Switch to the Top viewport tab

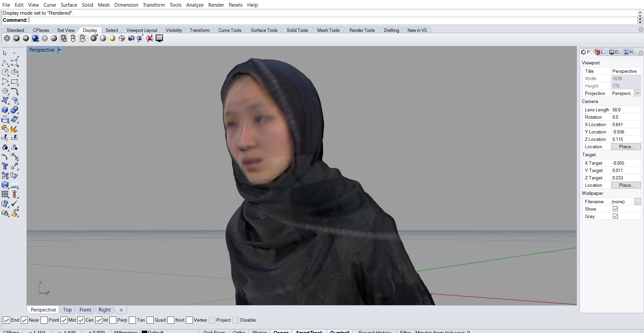(x=67, y=310)
